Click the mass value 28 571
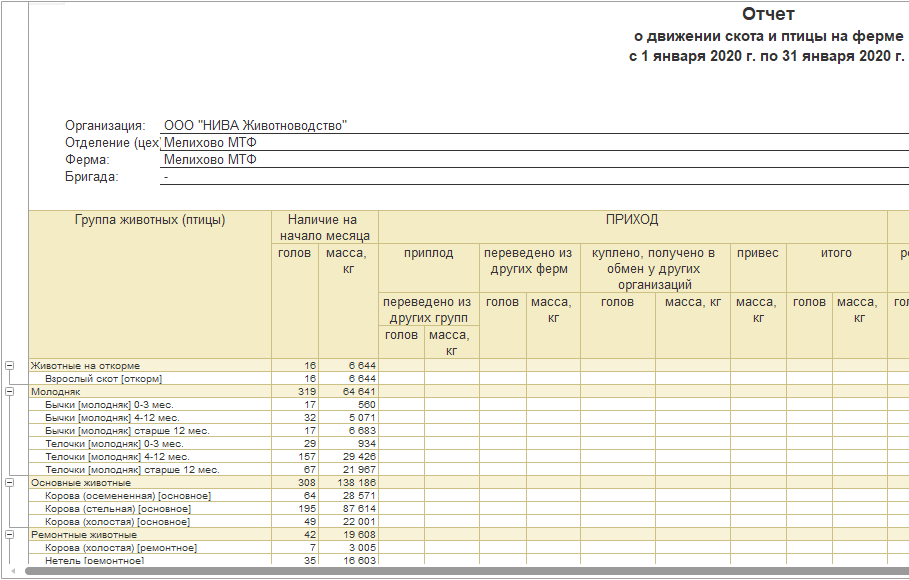The height and width of the screenshot is (580, 909). click(x=359, y=496)
